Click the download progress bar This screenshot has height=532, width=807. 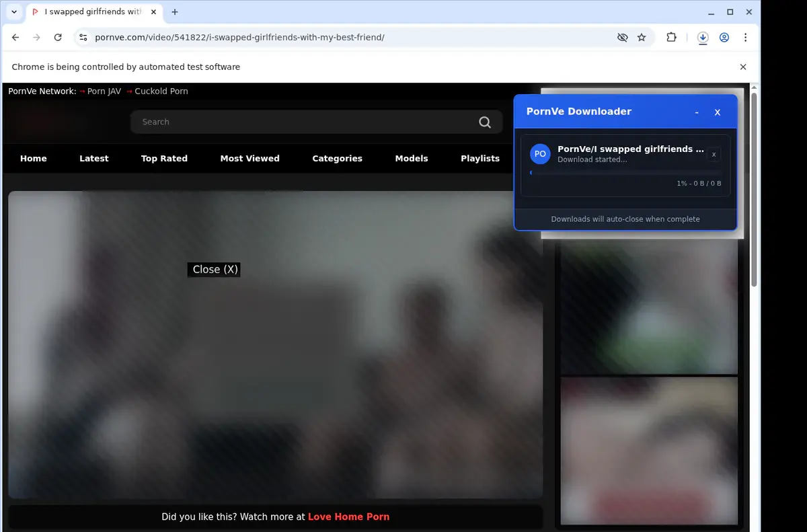click(626, 173)
